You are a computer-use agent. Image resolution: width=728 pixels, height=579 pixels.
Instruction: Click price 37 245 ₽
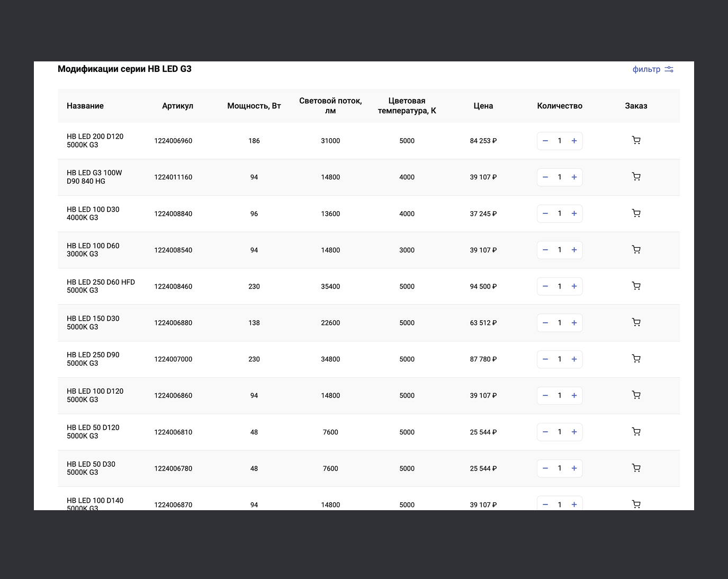(483, 214)
